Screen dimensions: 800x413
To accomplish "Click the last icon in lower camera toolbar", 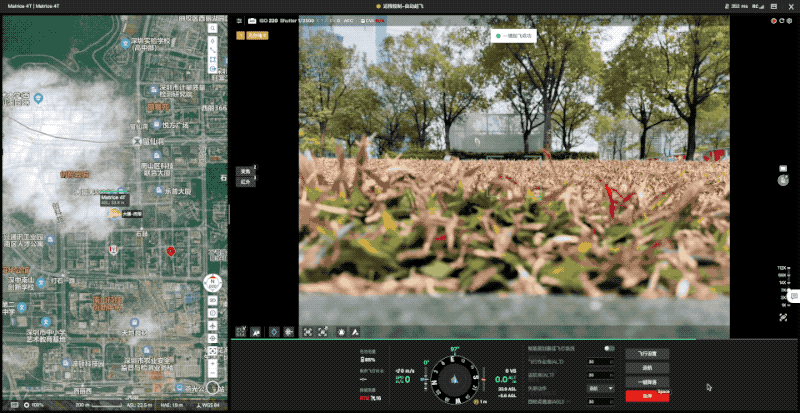I will [x=355, y=332].
